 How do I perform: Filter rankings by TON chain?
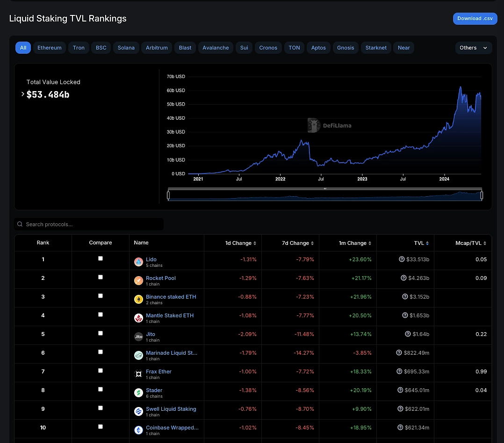(x=294, y=48)
